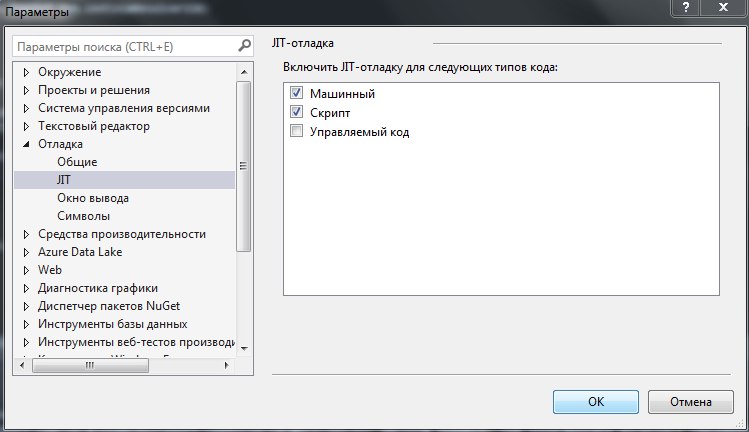Toggle the Машинный checkbox

(296, 93)
